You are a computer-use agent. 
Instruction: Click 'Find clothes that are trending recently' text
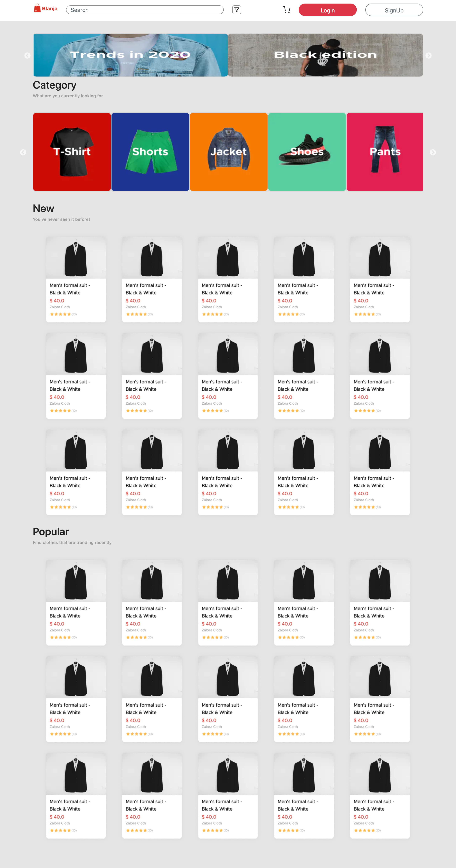[72, 543]
